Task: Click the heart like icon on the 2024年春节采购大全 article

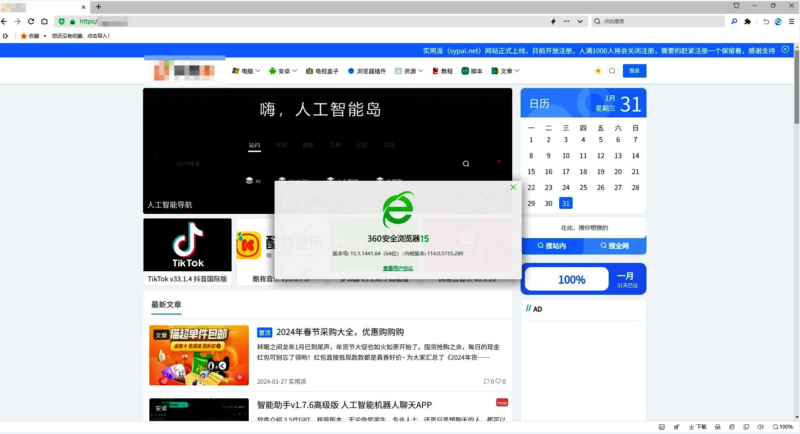Action: coord(498,381)
